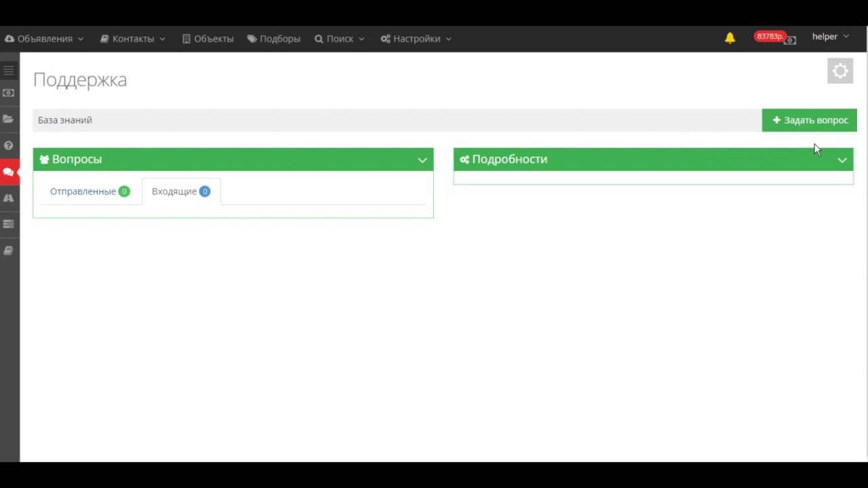The height and width of the screenshot is (488, 868).
Task: Collapse the Подробности panel chevron
Action: (x=842, y=160)
